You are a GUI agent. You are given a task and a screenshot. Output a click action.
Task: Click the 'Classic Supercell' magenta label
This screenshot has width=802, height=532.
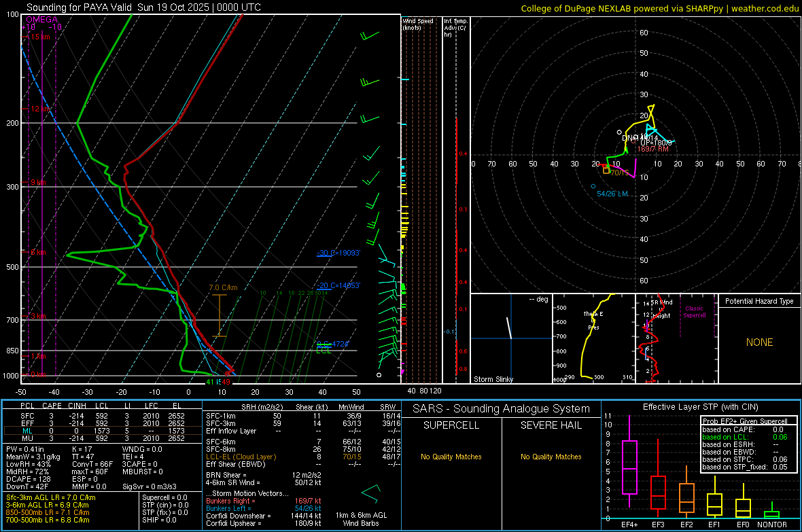coord(695,312)
